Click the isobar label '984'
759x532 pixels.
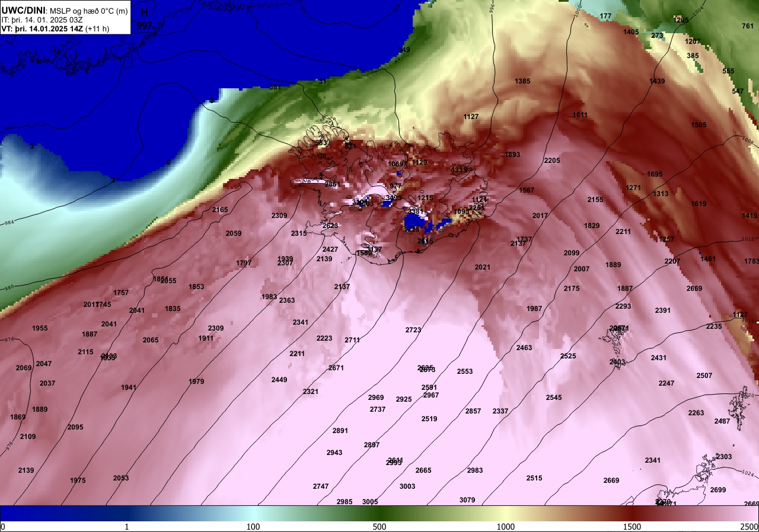pos(9,223)
